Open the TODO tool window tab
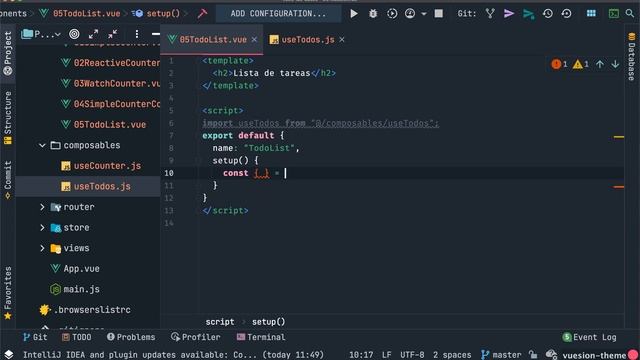 (x=77, y=337)
